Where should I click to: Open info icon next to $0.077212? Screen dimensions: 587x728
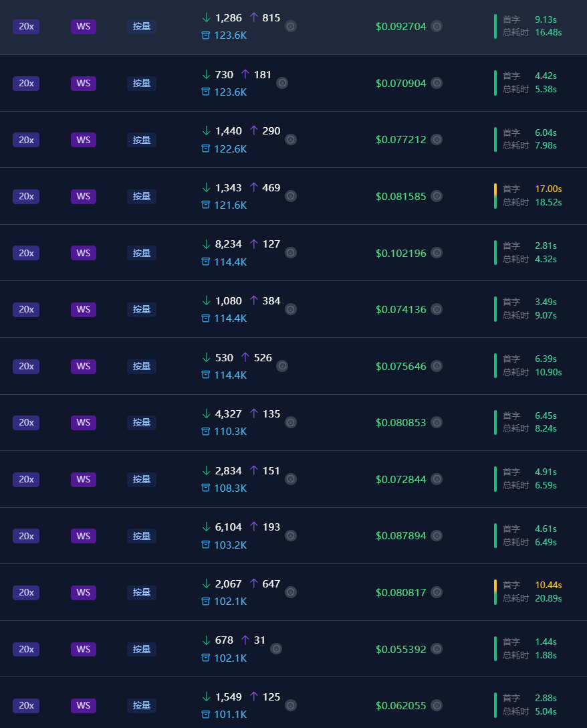click(436, 140)
